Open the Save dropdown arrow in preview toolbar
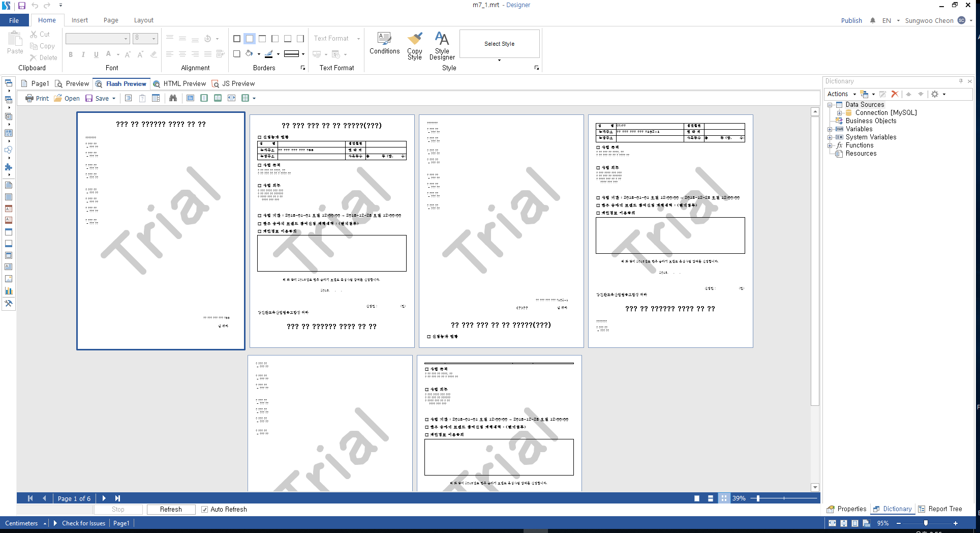 pyautogui.click(x=114, y=98)
